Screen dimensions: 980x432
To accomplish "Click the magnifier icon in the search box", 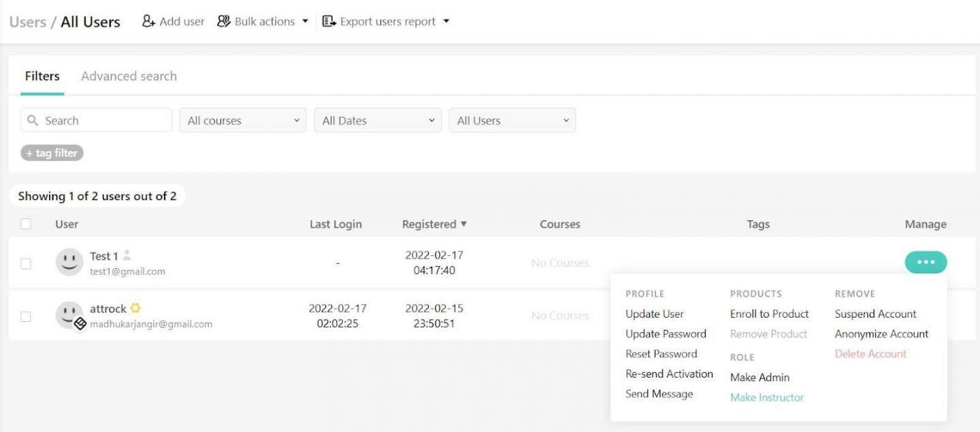I will pos(33,120).
